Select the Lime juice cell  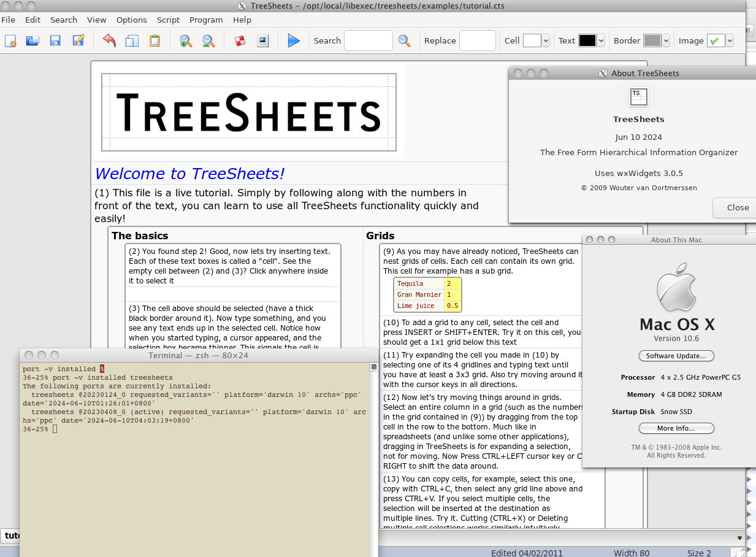[x=419, y=305]
